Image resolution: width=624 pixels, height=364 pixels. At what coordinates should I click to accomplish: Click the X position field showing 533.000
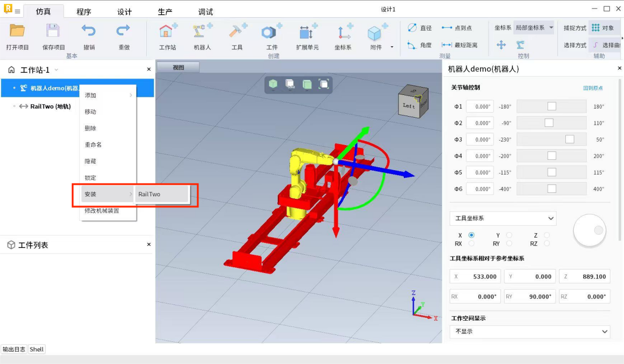click(475, 276)
